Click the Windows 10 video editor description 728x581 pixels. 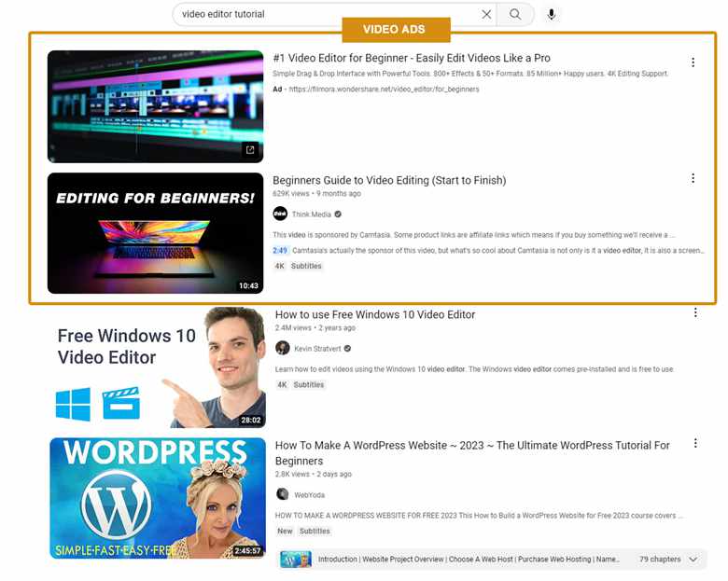tap(474, 369)
